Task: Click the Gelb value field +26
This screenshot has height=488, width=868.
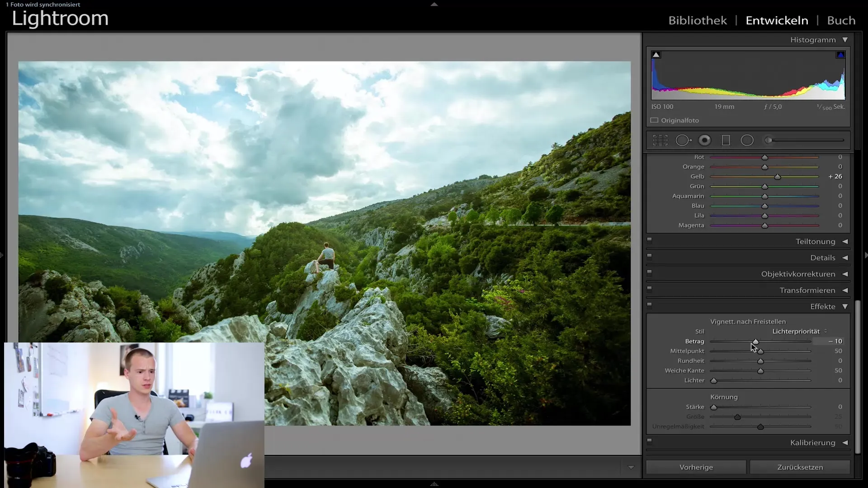Action: 835,176
